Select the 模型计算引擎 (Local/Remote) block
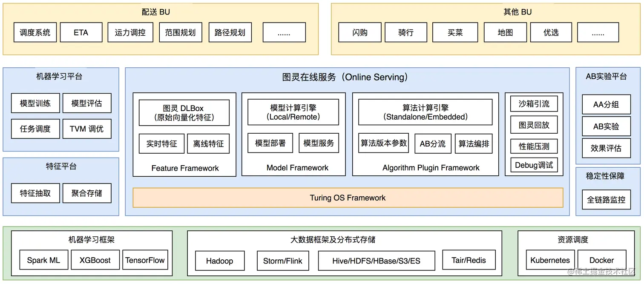 click(293, 112)
